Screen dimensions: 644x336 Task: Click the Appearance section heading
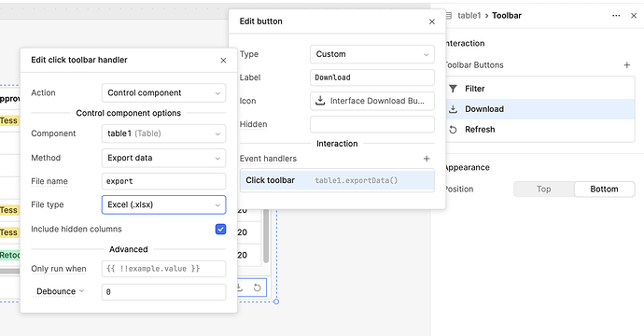click(x=468, y=168)
